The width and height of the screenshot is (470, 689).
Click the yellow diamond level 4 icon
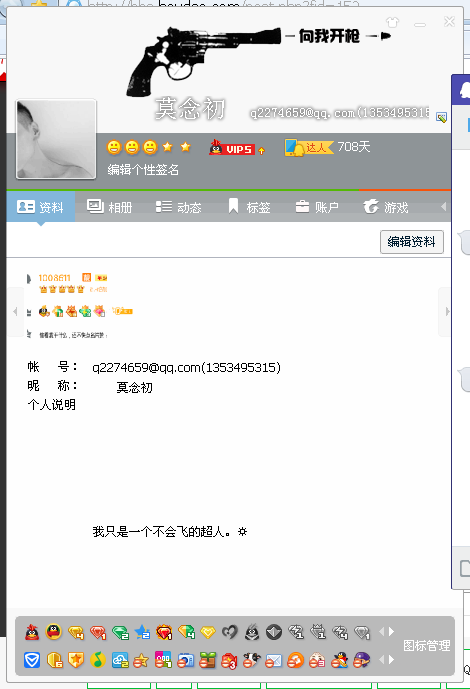(76, 632)
